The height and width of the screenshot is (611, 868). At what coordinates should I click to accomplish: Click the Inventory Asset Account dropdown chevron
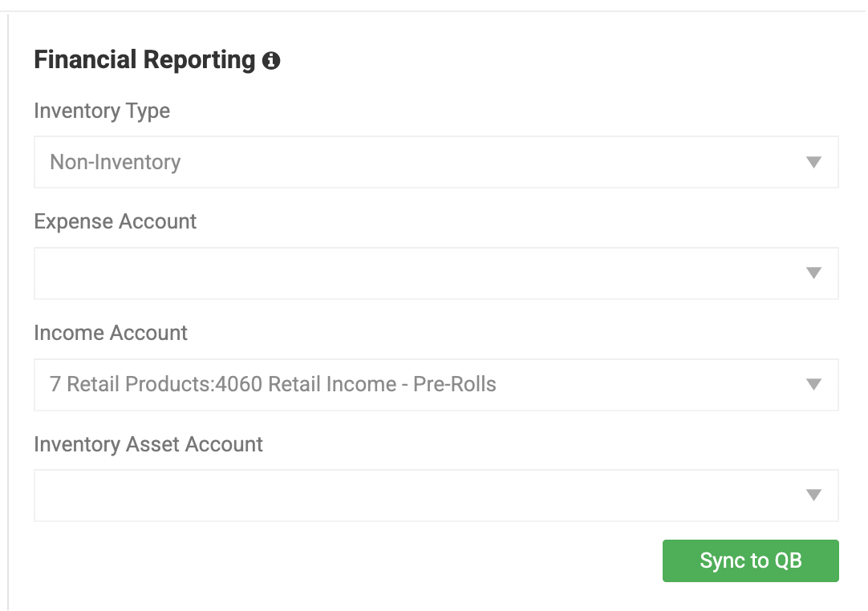tap(813, 495)
